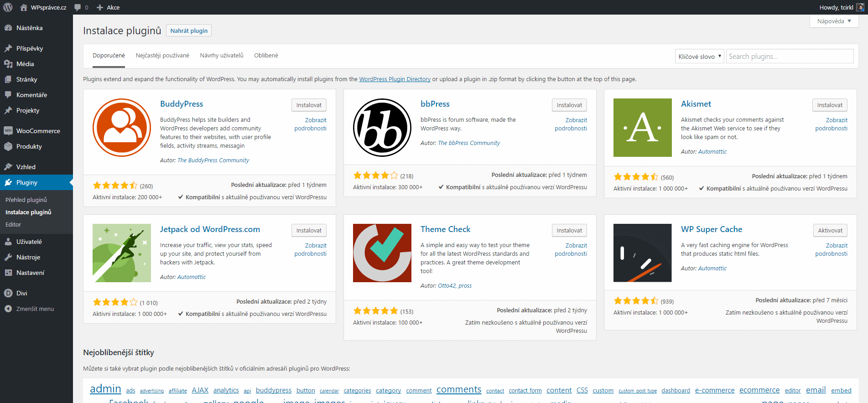The image size is (868, 403).
Task: Open Projekty icon in sidebar
Action: 8,110
